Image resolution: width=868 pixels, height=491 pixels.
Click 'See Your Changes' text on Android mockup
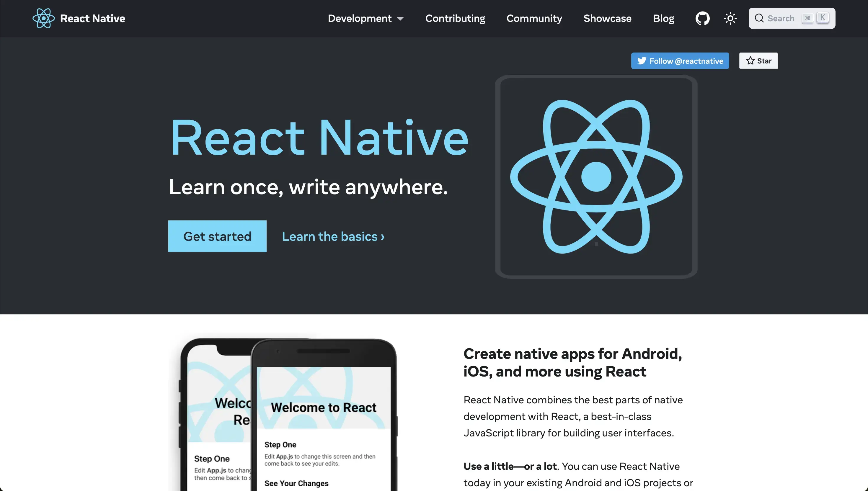pos(296,483)
